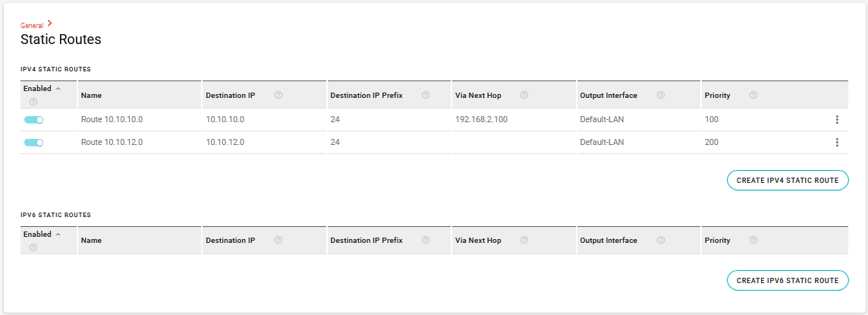Go back to General breadcrumb
The width and height of the screenshot is (868, 315).
(32, 25)
